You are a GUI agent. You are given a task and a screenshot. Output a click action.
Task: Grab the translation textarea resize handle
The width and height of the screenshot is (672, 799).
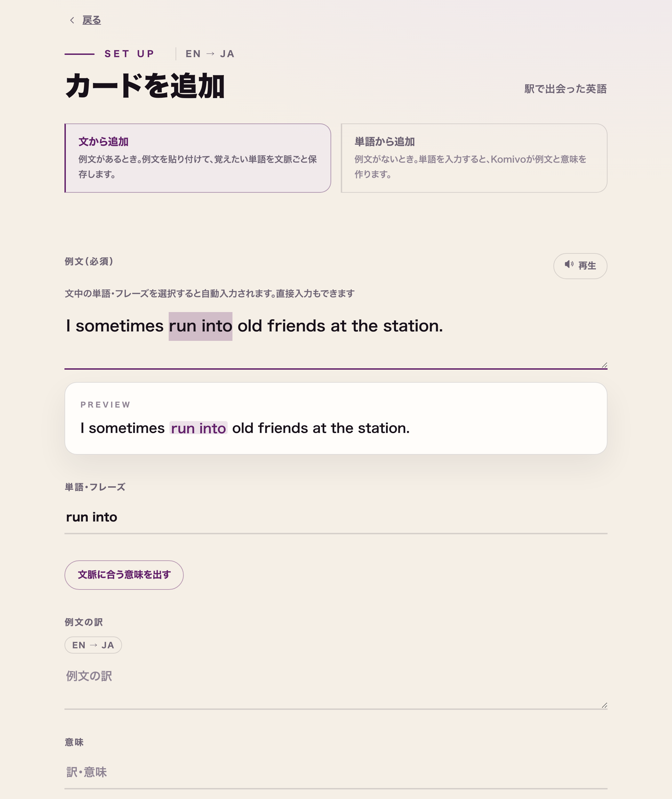[604, 705]
